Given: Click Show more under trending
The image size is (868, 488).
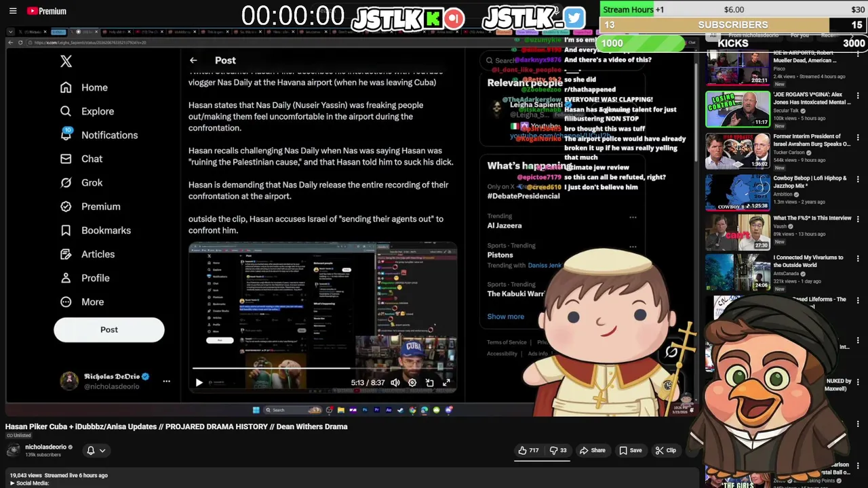Looking at the screenshot, I should tap(505, 317).
